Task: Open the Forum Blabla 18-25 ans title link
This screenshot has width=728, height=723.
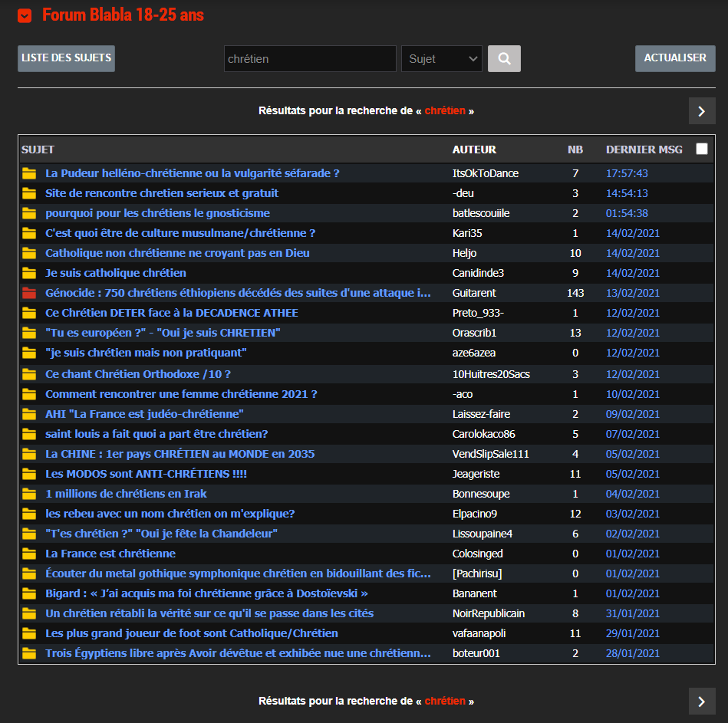Action: pyautogui.click(x=123, y=15)
